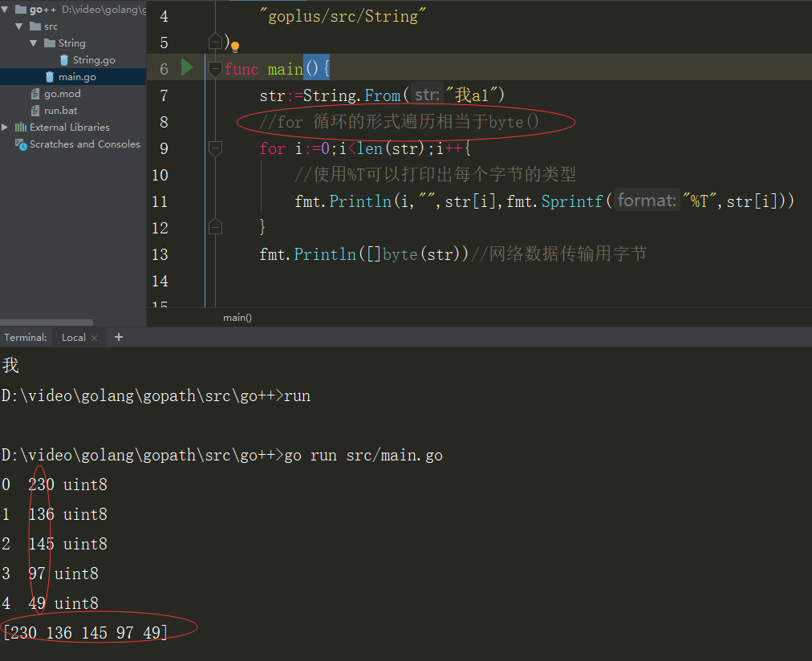Open run.bat file
The height and width of the screenshot is (661, 812).
[x=61, y=110]
